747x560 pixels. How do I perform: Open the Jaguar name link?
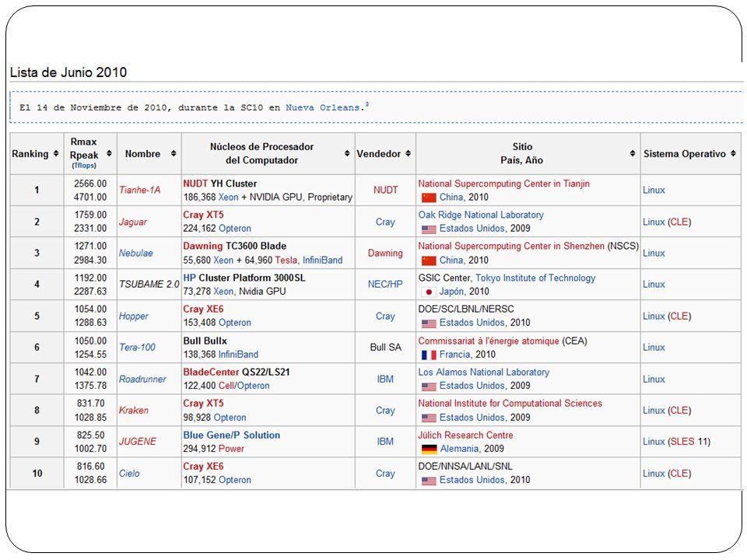[x=133, y=222]
